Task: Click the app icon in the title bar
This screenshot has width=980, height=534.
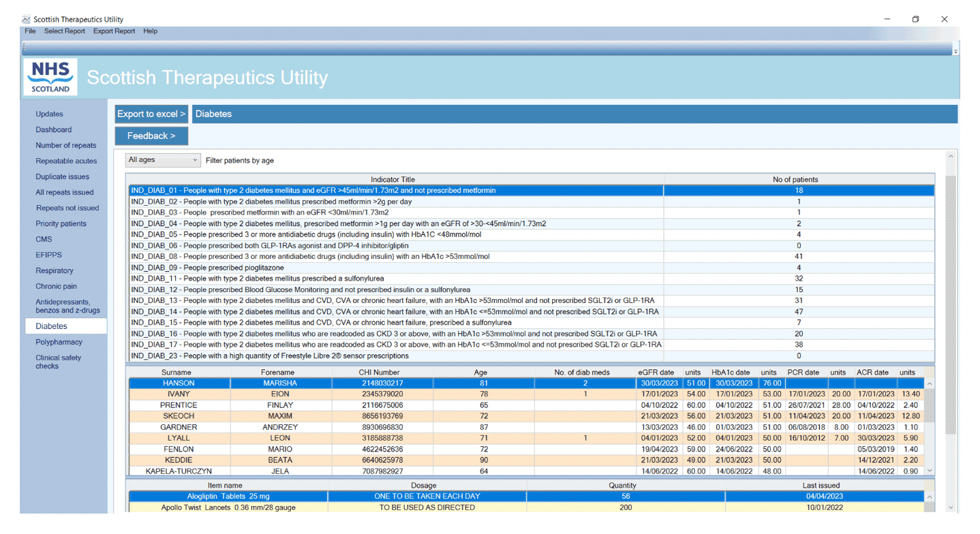Action: pyautogui.click(x=26, y=19)
